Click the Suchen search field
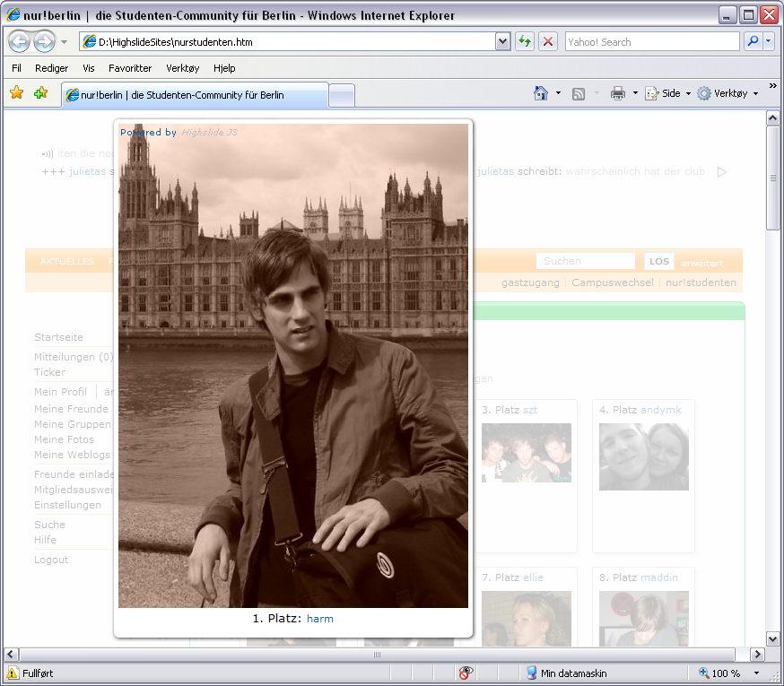The width and height of the screenshot is (784, 686). (x=586, y=261)
